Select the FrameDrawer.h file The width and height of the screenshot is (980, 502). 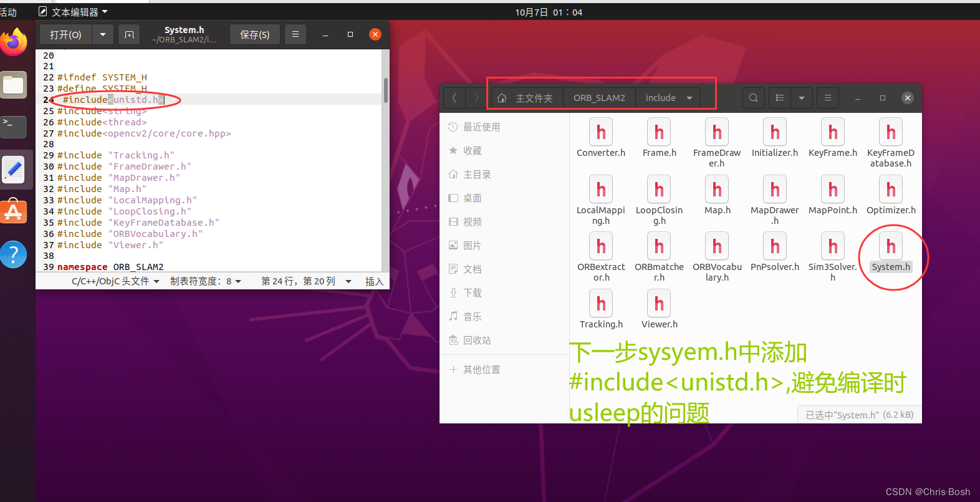point(717,143)
